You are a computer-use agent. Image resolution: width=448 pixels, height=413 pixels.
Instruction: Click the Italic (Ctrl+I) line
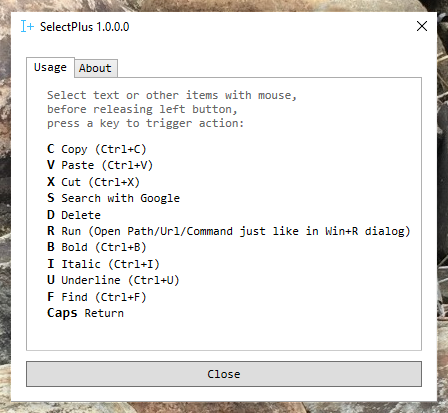(x=110, y=264)
